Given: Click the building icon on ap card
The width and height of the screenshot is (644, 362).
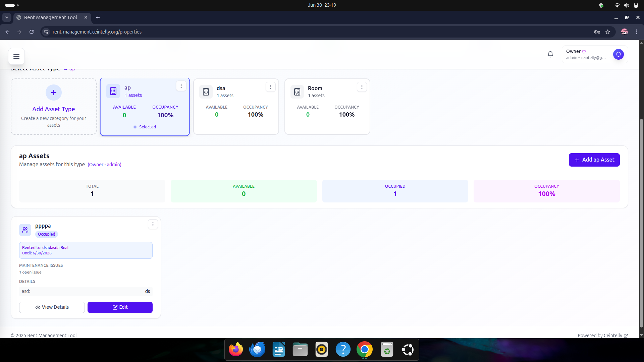Looking at the screenshot, I should (113, 91).
